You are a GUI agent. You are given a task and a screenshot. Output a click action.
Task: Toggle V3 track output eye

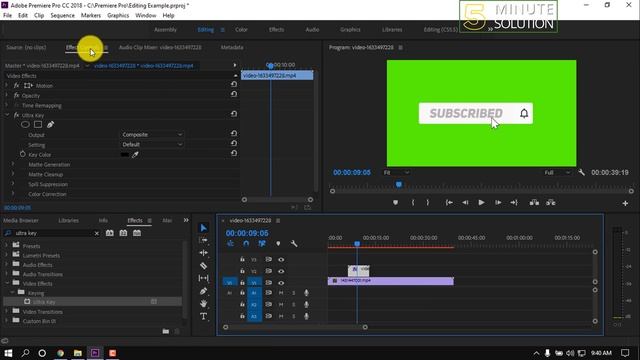click(281, 260)
